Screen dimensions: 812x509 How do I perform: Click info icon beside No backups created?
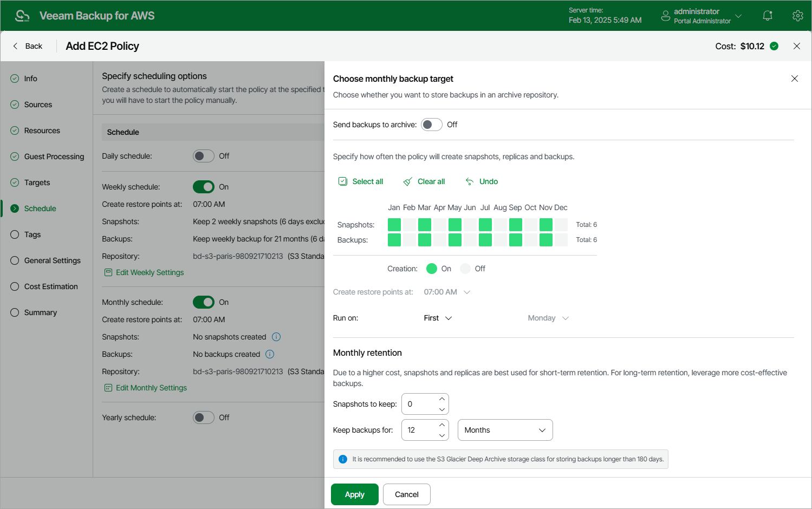(x=270, y=354)
